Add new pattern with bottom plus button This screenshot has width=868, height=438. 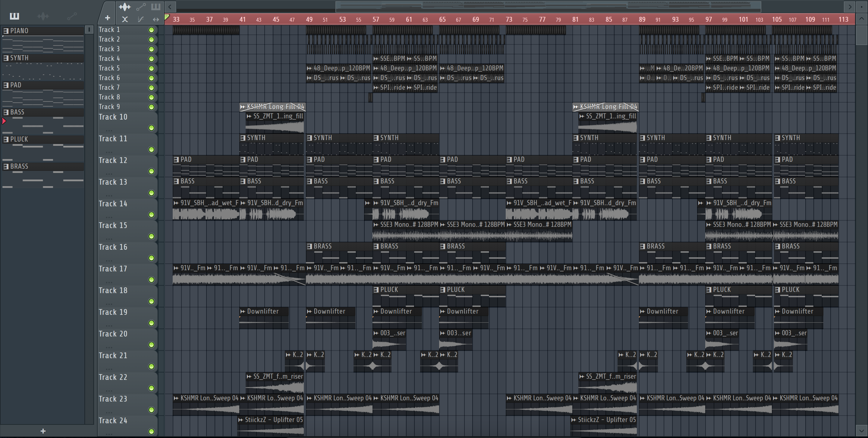click(x=43, y=431)
